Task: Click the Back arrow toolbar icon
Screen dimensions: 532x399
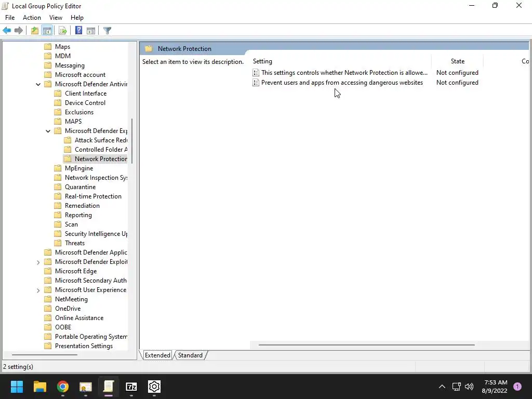Action: [x=7, y=31]
